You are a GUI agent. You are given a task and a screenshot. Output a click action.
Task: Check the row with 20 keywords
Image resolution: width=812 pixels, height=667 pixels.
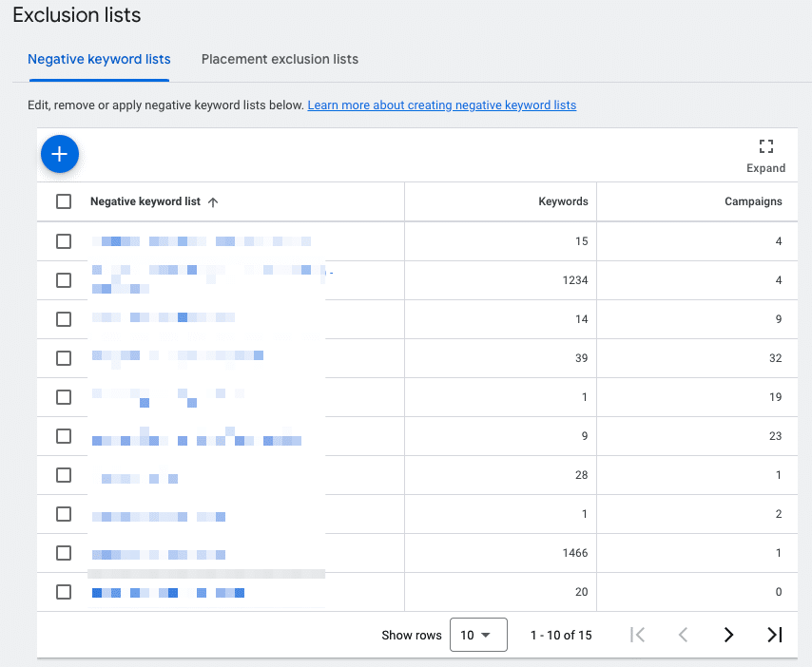click(x=64, y=592)
